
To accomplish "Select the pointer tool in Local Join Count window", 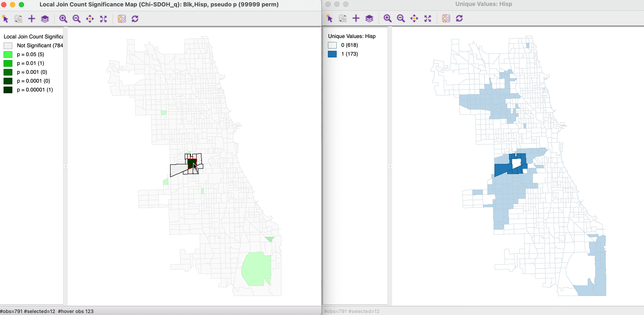I will 5,19.
